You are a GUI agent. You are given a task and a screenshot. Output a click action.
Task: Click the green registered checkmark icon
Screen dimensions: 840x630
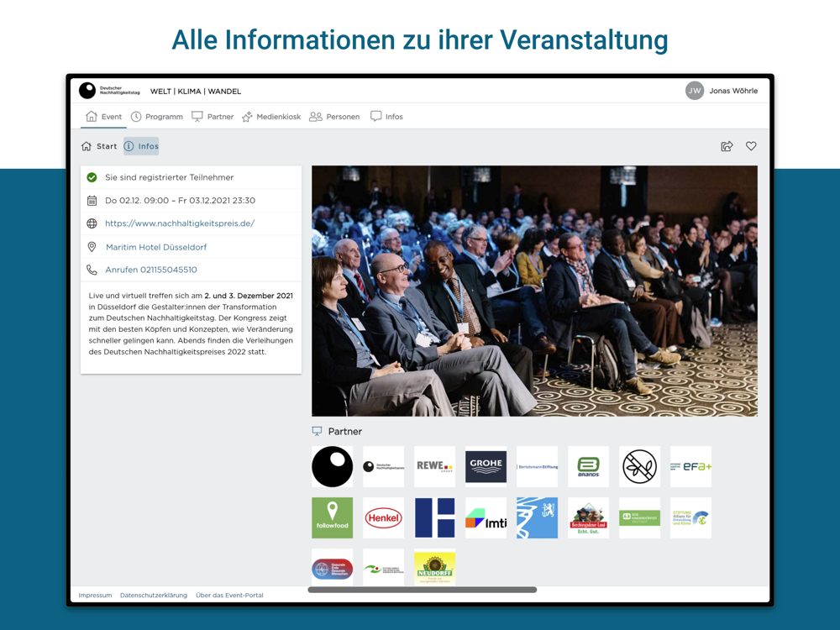point(92,177)
